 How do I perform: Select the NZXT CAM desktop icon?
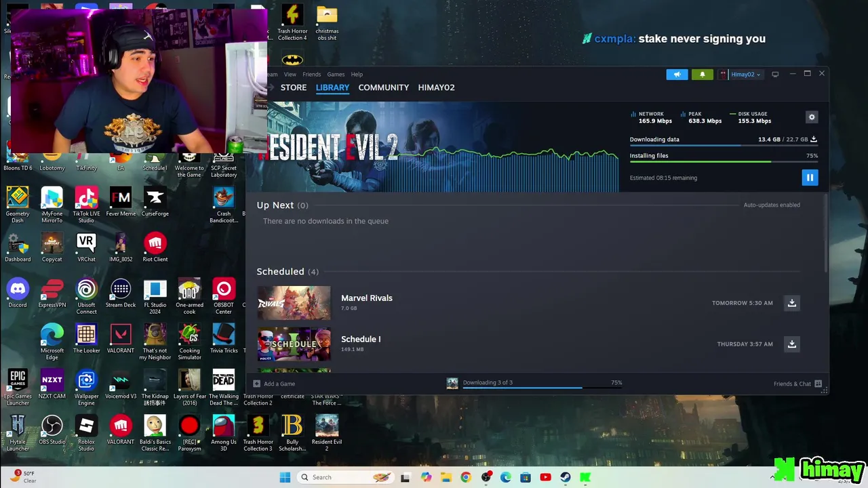(x=52, y=384)
